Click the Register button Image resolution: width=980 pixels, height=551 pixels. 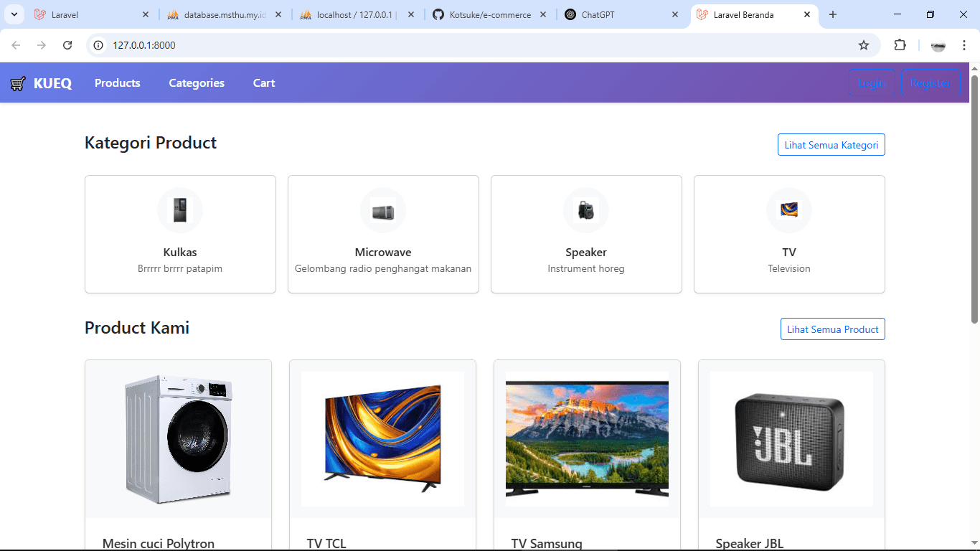pyautogui.click(x=930, y=83)
